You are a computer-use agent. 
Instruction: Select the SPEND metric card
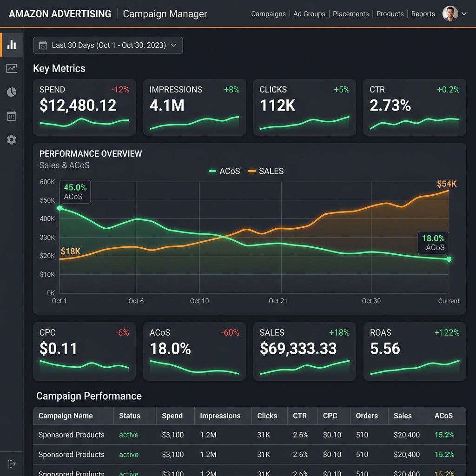coord(85,107)
